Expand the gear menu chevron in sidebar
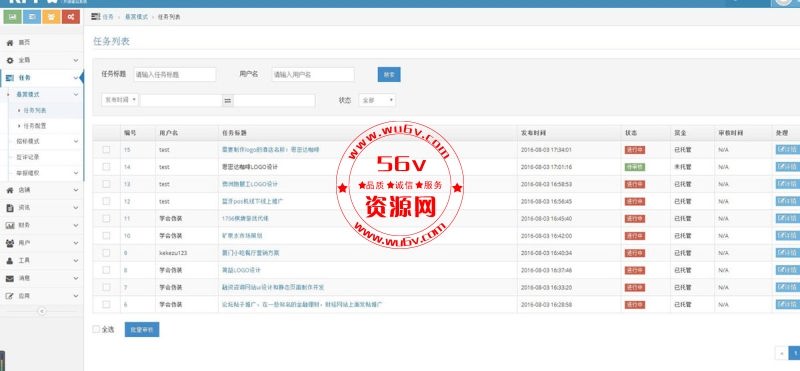This screenshot has width=800, height=371. pos(76,60)
